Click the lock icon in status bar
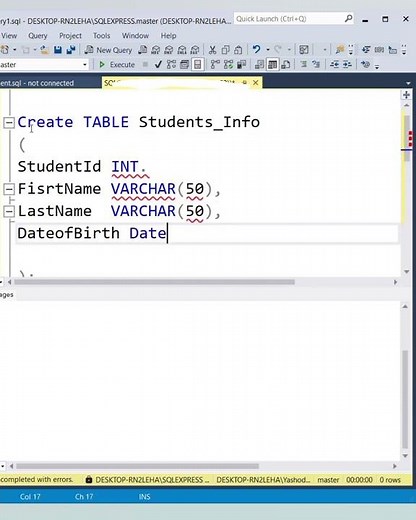The image size is (416, 520). [89, 479]
